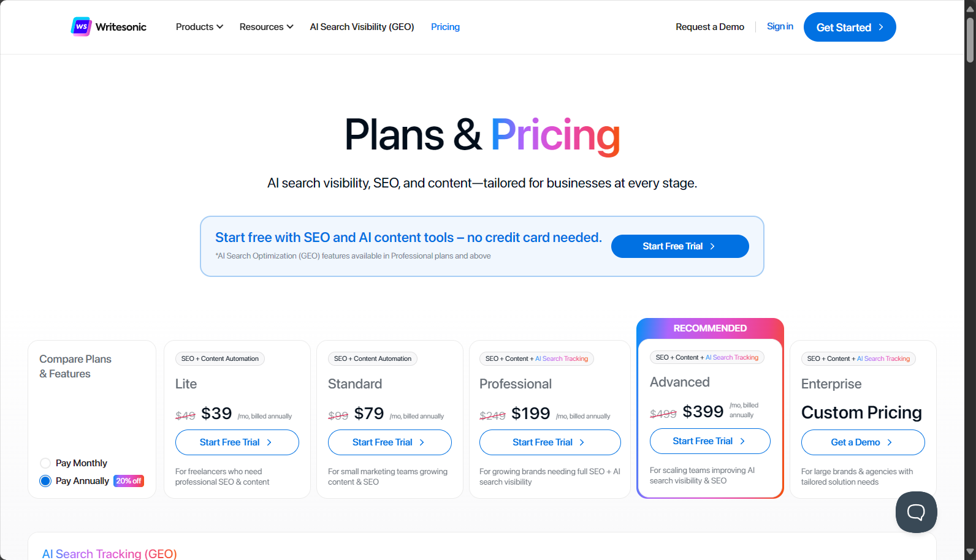Select the Pay Monthly radio button

click(x=45, y=463)
